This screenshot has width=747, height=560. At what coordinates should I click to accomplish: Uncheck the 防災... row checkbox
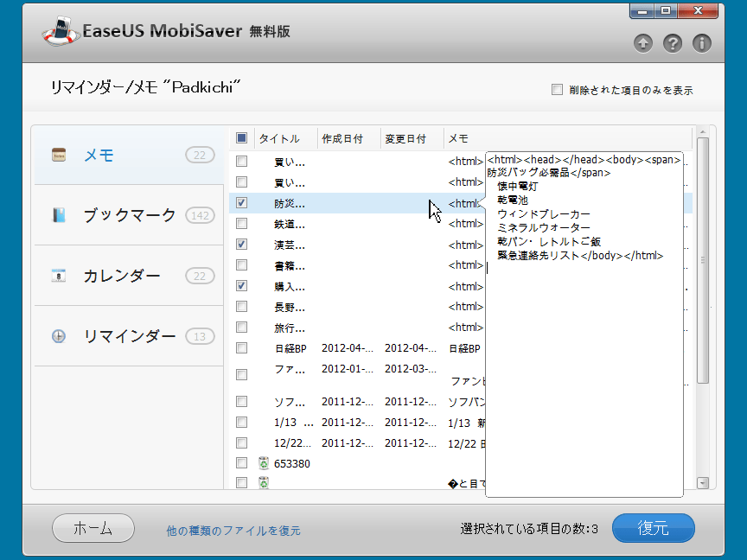241,203
